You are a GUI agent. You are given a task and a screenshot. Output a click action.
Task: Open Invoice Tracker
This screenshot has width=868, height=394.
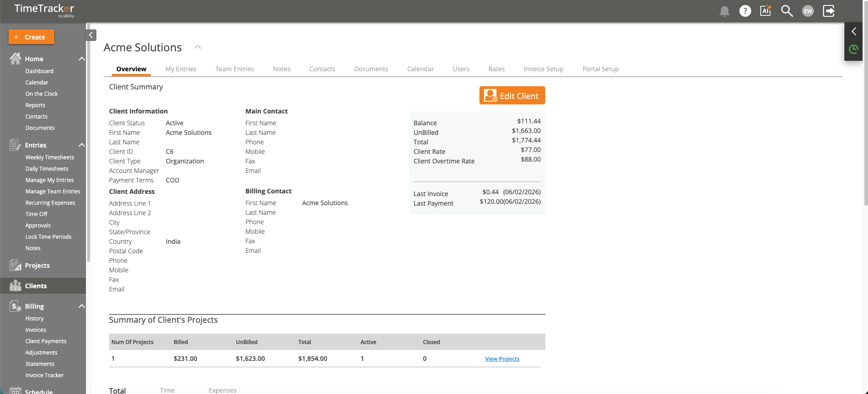45,375
